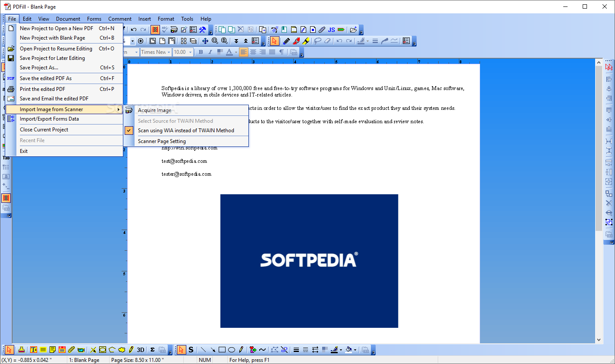The width and height of the screenshot is (615, 364).
Task: Open the Document menu
Action: pos(68,19)
